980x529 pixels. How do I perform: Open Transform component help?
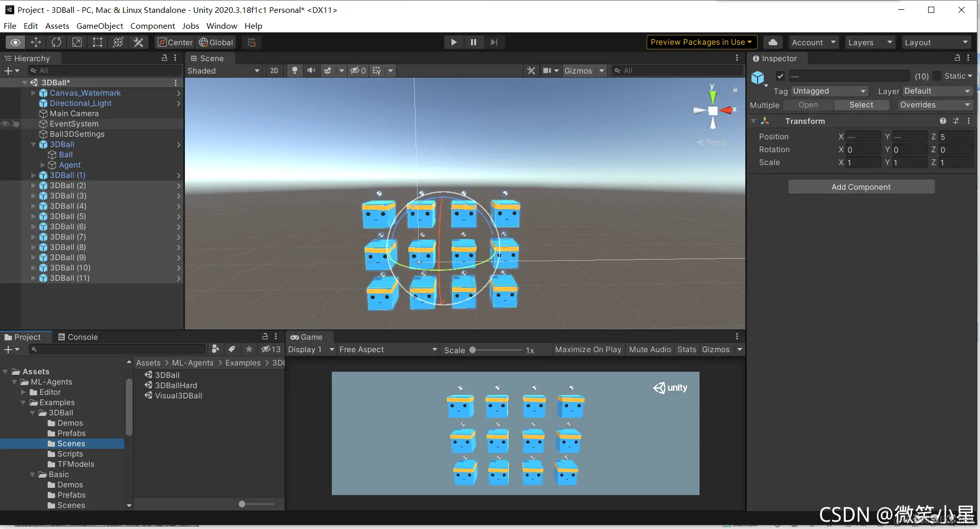(943, 121)
